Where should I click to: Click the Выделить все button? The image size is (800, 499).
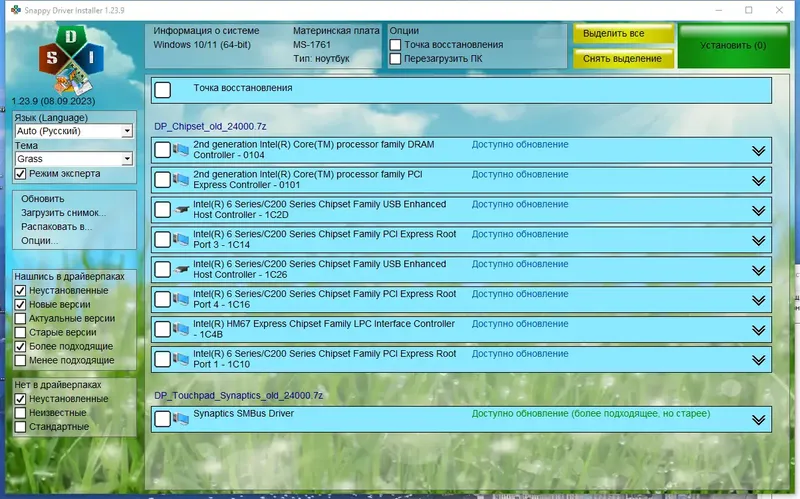click(x=623, y=33)
